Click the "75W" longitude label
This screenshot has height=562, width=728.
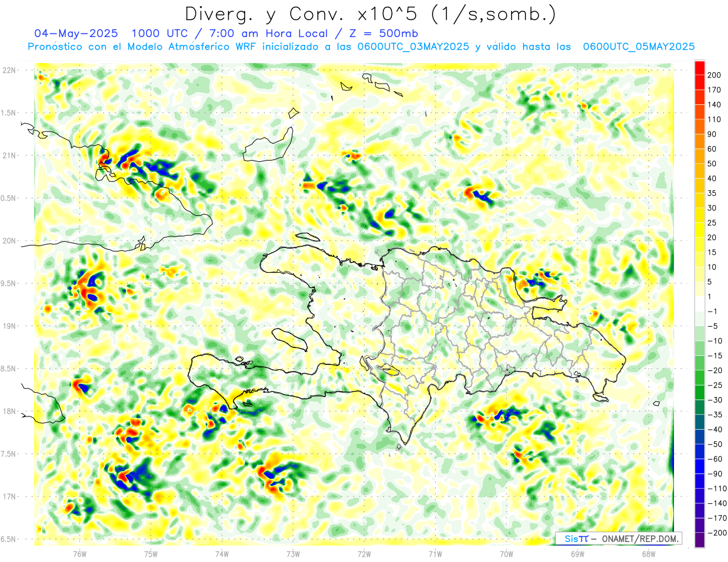click(x=151, y=554)
